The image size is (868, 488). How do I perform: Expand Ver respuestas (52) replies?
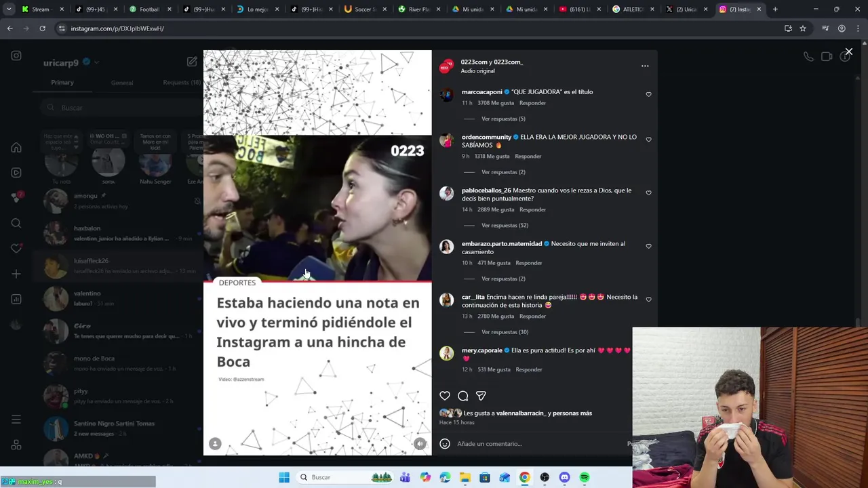[505, 225]
